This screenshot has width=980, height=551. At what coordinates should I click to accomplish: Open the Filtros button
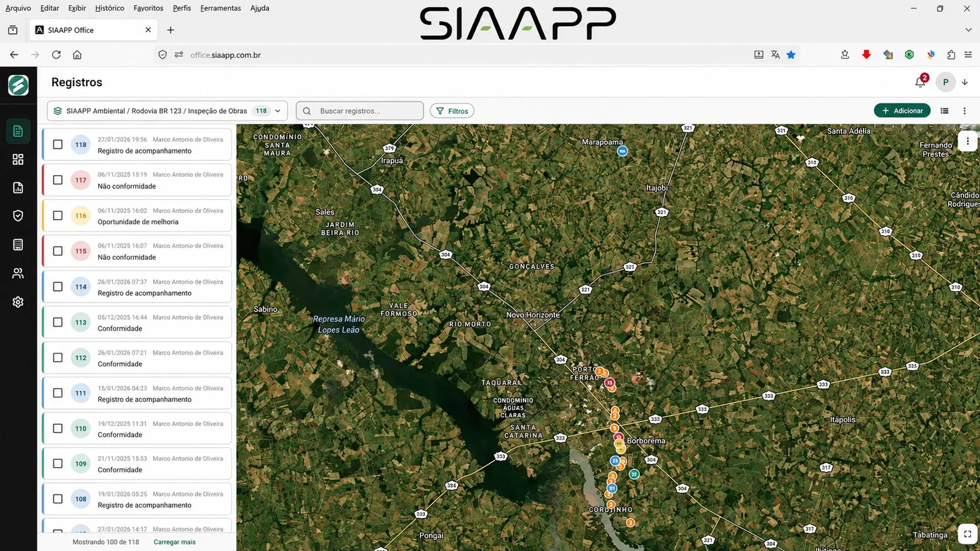coord(452,111)
